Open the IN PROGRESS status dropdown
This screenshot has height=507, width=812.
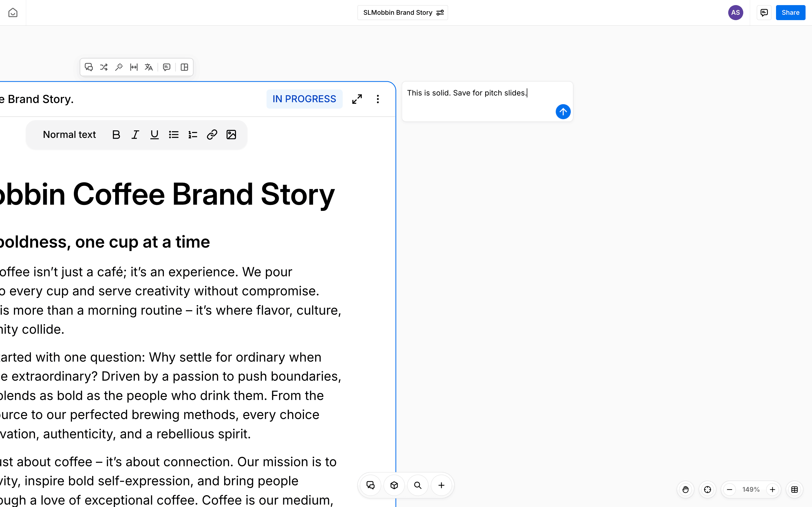[x=304, y=99]
